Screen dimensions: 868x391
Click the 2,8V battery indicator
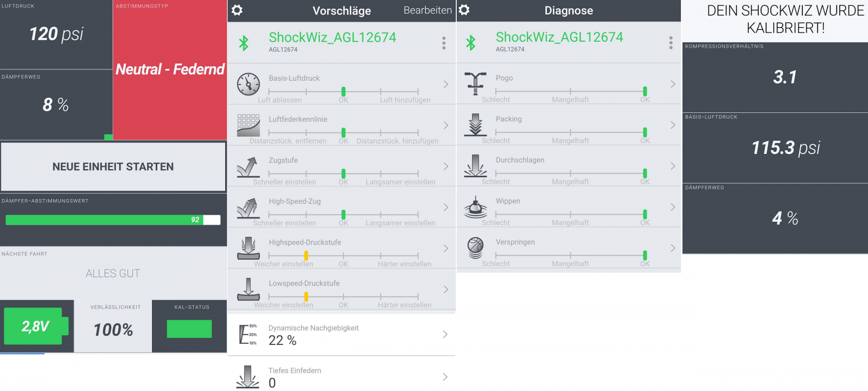36,326
